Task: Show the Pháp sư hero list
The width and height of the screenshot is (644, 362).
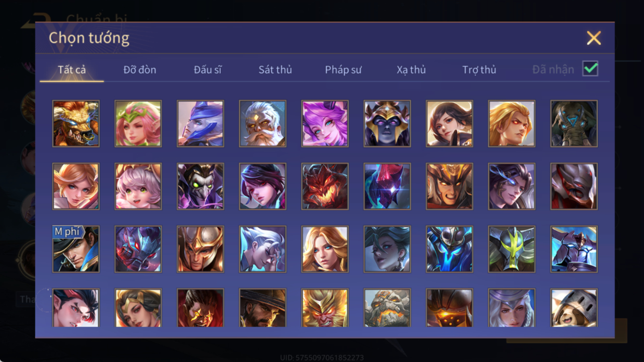Action: click(343, 70)
